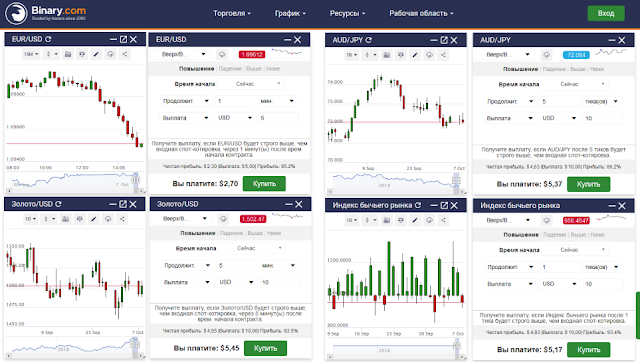Select the drawing pencil tool in EUR/USD chart
This screenshot has width=640, height=362.
click(96, 54)
